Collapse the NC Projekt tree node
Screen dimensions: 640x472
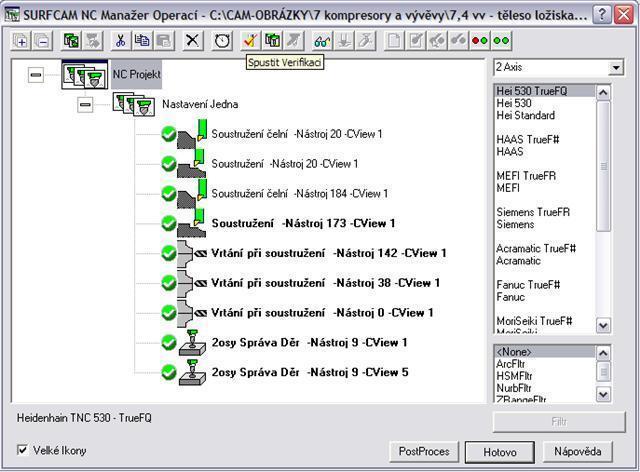(36, 75)
